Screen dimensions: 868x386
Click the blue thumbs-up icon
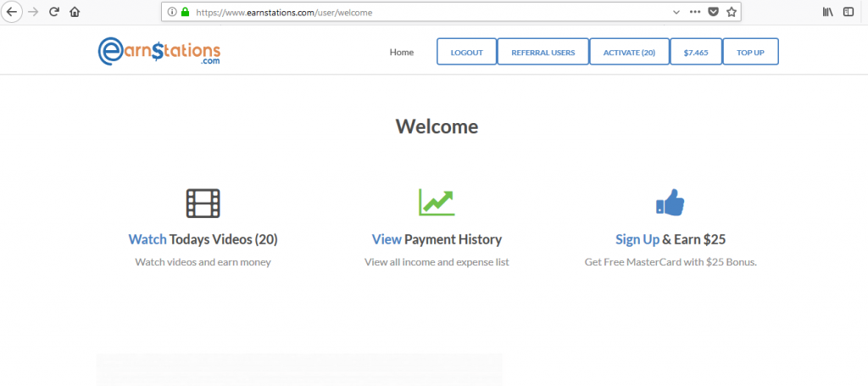pyautogui.click(x=670, y=202)
